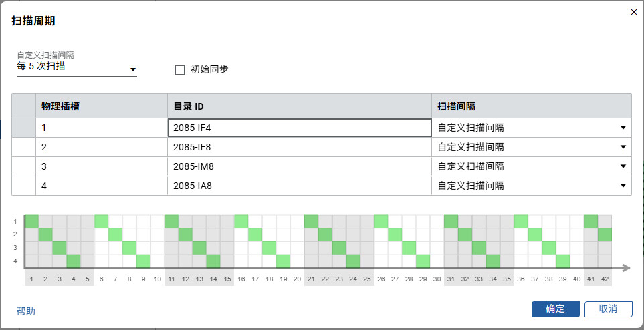Select row header of physical slot 1
Screen dimensions: 644x330
[23, 128]
